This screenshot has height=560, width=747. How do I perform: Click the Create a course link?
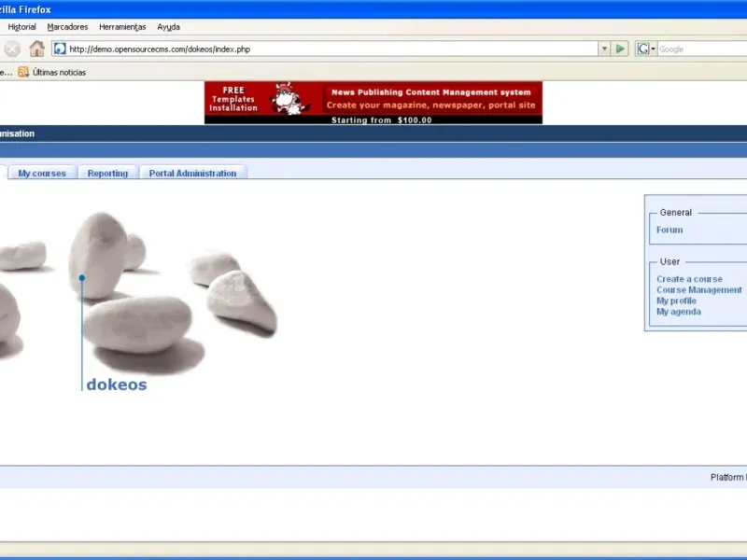pyautogui.click(x=689, y=279)
